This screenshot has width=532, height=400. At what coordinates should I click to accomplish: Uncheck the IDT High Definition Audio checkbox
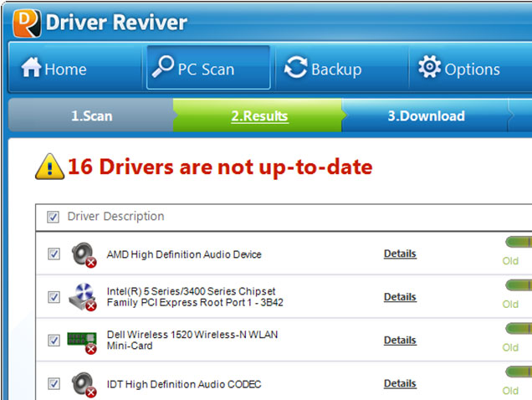point(54,384)
